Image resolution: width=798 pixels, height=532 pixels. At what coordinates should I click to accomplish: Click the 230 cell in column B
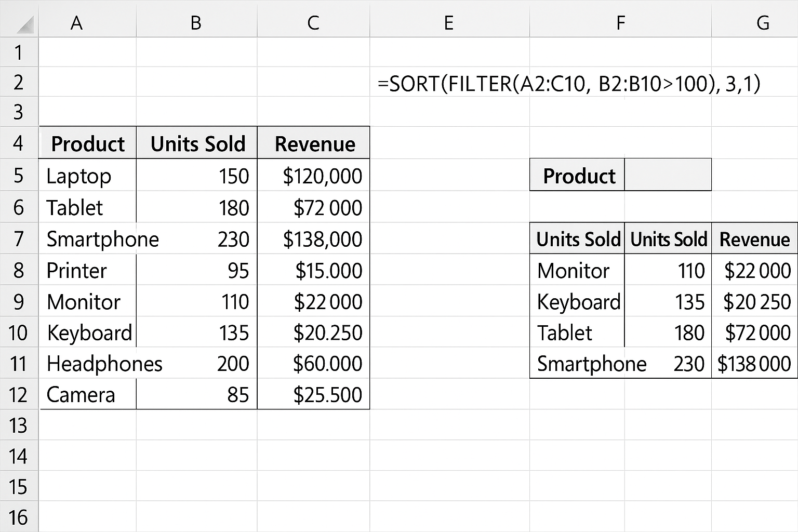(x=196, y=238)
